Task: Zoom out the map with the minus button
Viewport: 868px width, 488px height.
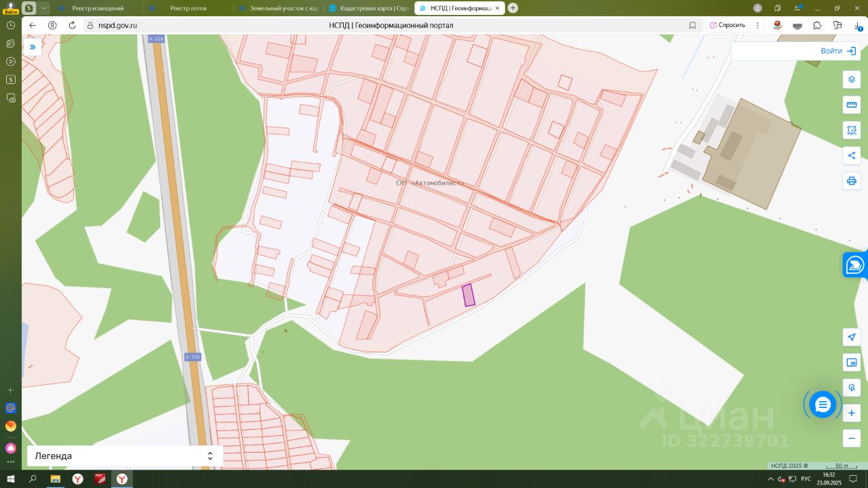Action: point(852,438)
